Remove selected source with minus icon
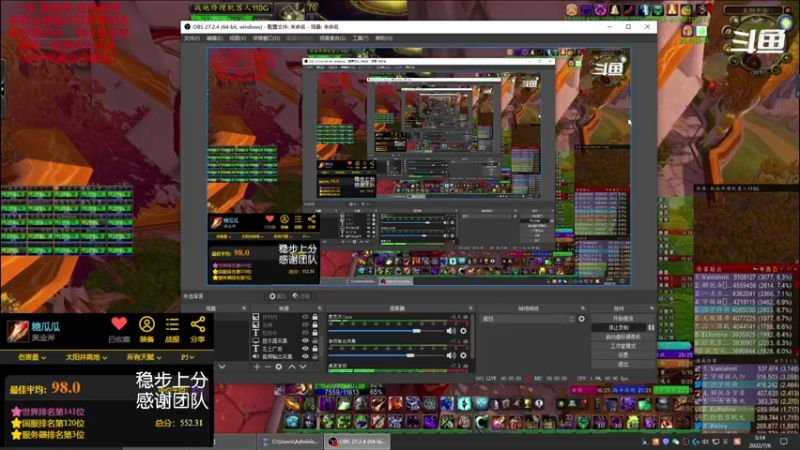This screenshot has width=800, height=450. click(267, 366)
